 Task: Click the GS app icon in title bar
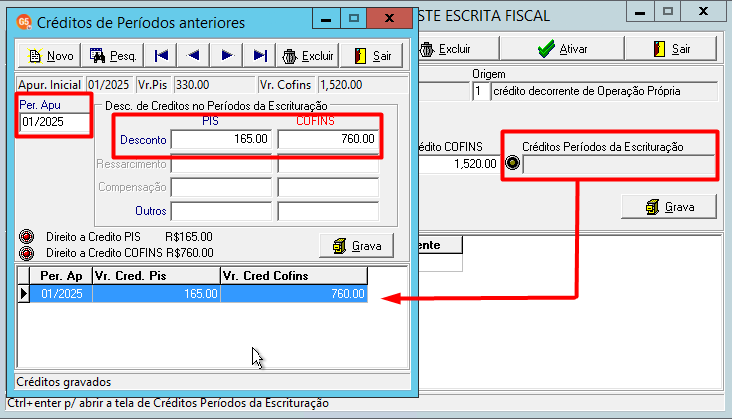[23, 22]
